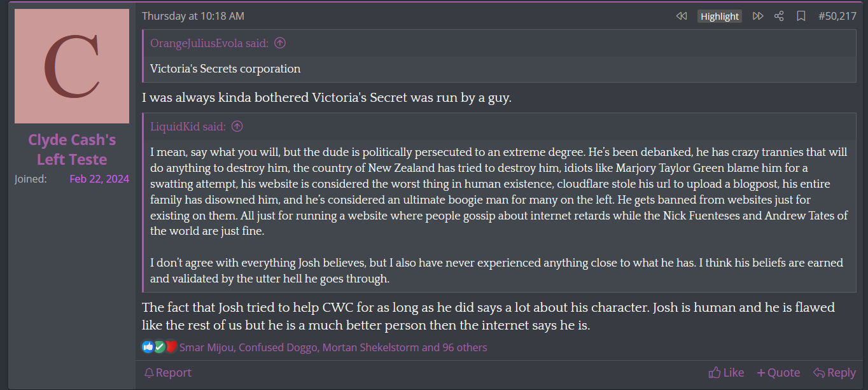
Task: Quote this post with +Quote
Action: tap(778, 373)
